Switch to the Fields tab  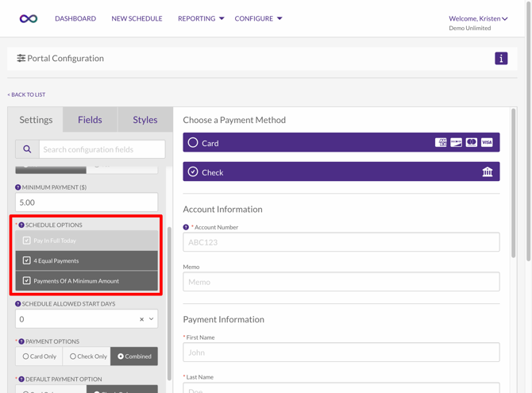90,120
